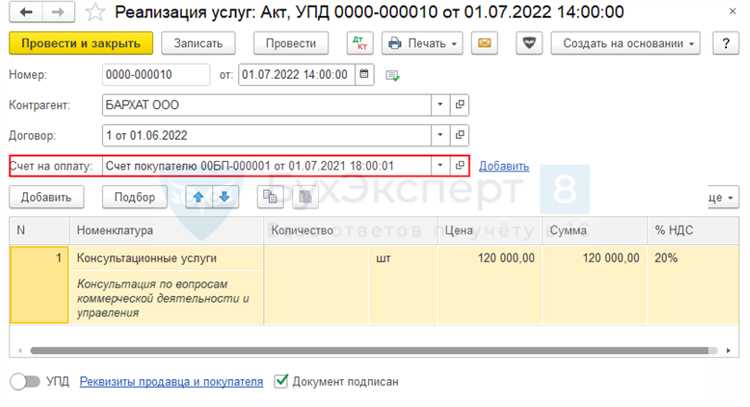Copy rows with the copy icon
The height and width of the screenshot is (407, 750).
pos(270,197)
